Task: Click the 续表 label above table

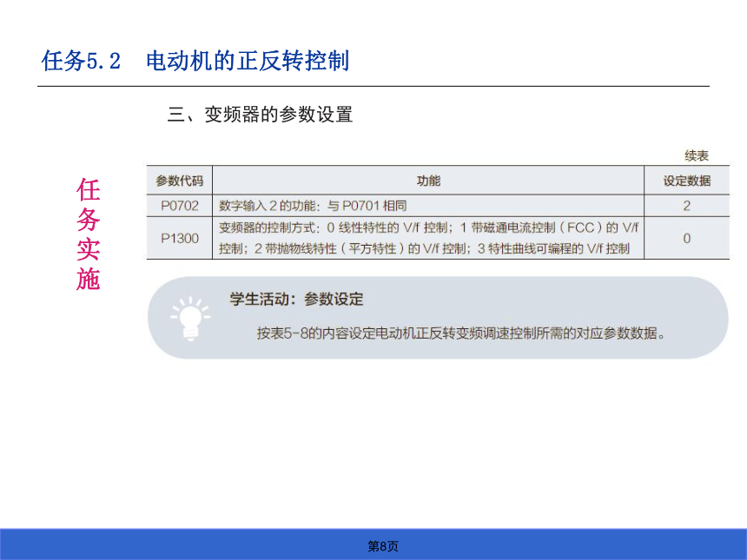Action: pos(697,155)
